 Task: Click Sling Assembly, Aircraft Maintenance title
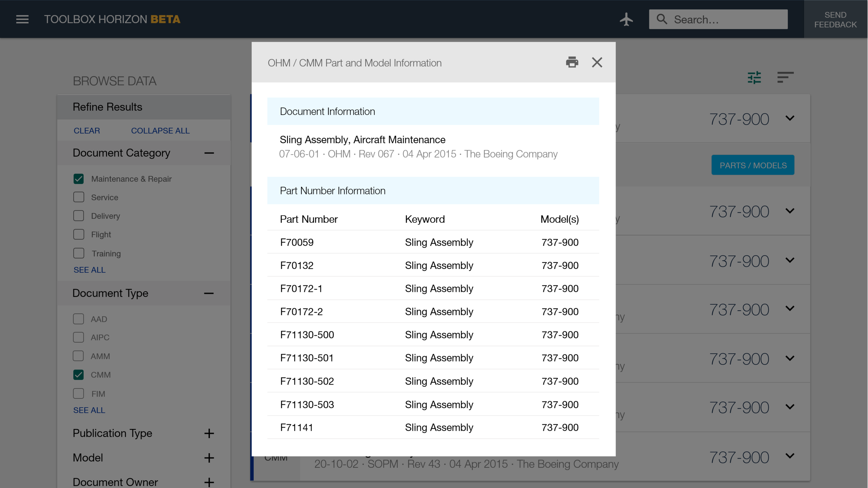pyautogui.click(x=362, y=140)
